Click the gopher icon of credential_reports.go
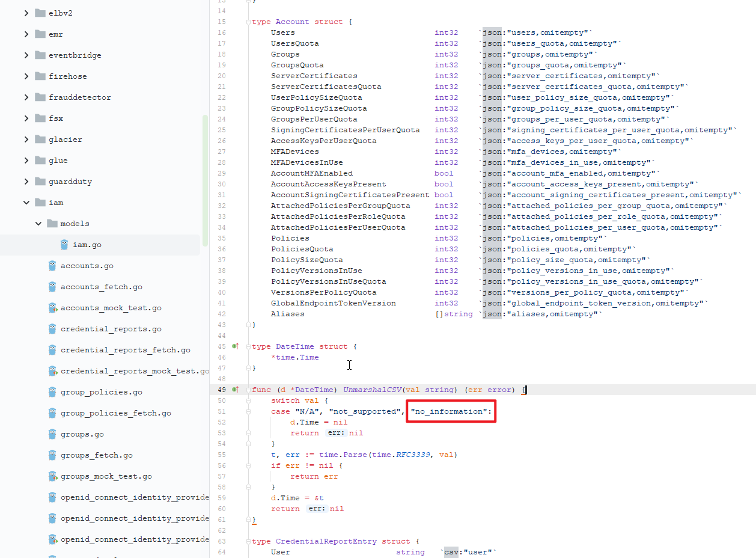Viewport: 756px width, 558px height. [52, 329]
